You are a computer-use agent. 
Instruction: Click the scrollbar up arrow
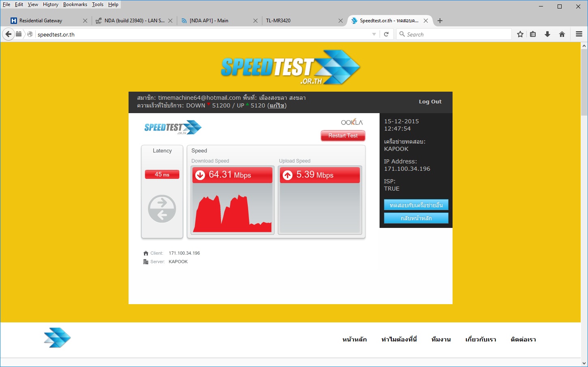point(584,46)
